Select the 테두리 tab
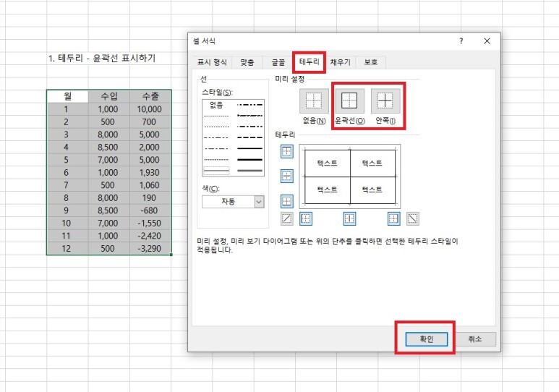559x392 pixels. 309,61
